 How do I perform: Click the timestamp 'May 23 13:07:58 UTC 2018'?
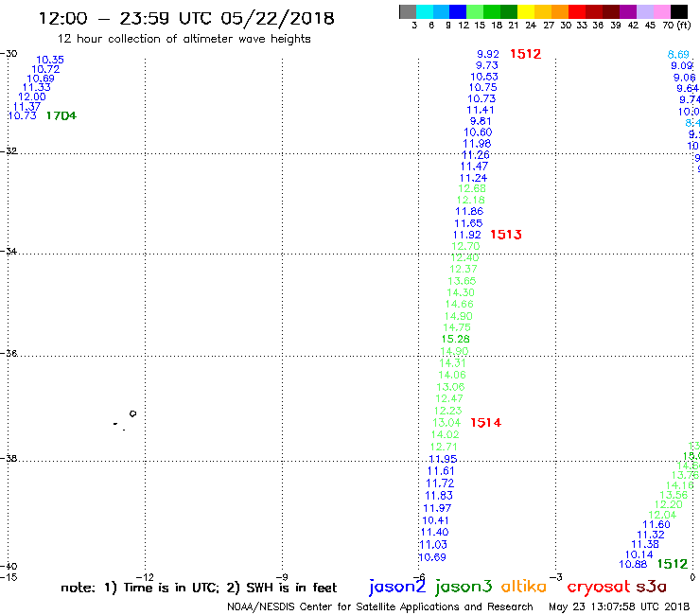(620, 607)
